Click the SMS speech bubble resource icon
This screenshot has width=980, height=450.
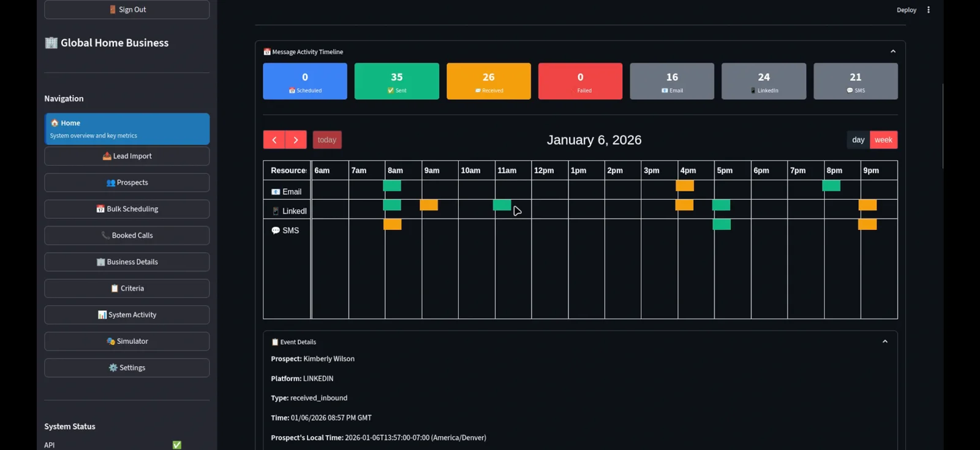click(276, 231)
